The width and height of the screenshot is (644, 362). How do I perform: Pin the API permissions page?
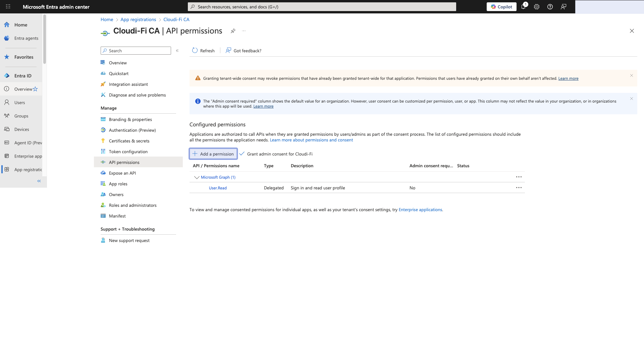click(233, 31)
